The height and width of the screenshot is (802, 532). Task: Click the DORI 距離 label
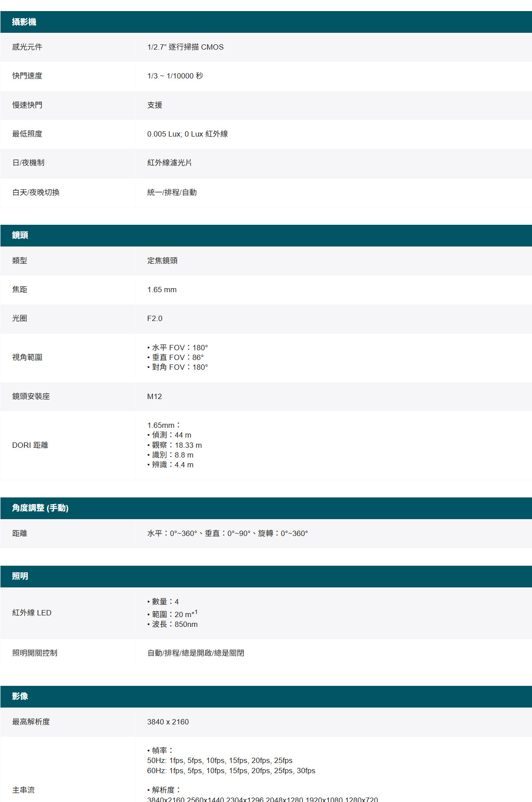(x=30, y=445)
